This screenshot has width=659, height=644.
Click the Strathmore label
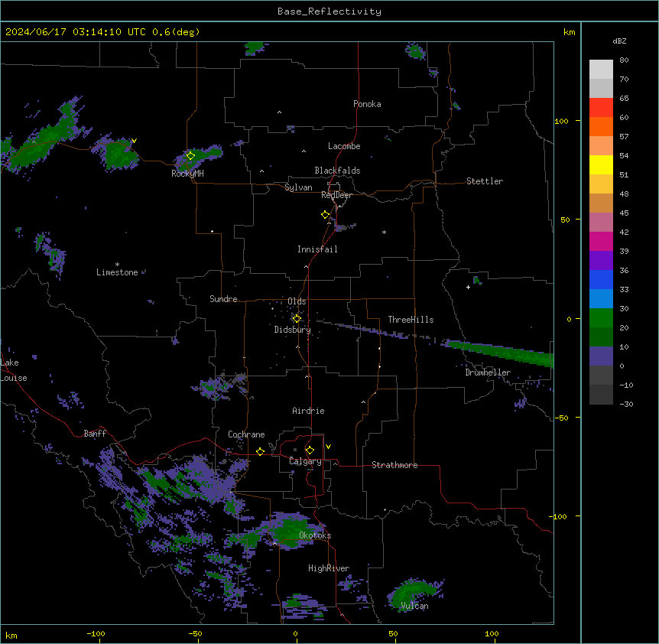pos(394,465)
